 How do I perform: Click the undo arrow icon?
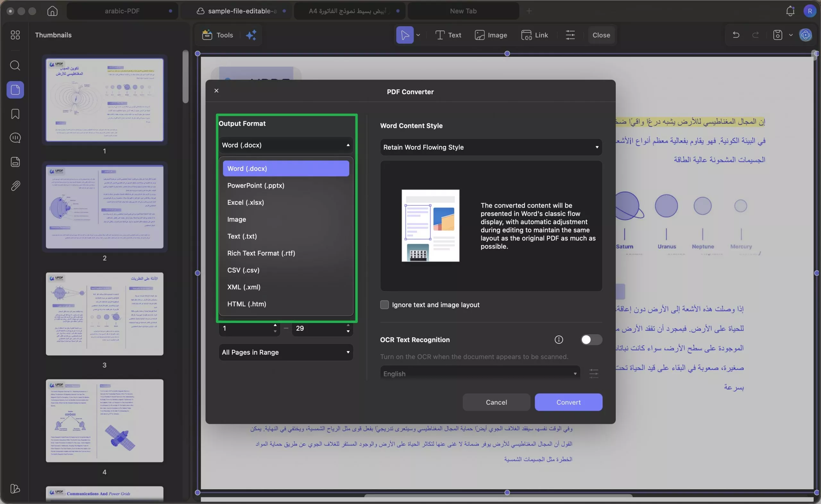(x=736, y=35)
